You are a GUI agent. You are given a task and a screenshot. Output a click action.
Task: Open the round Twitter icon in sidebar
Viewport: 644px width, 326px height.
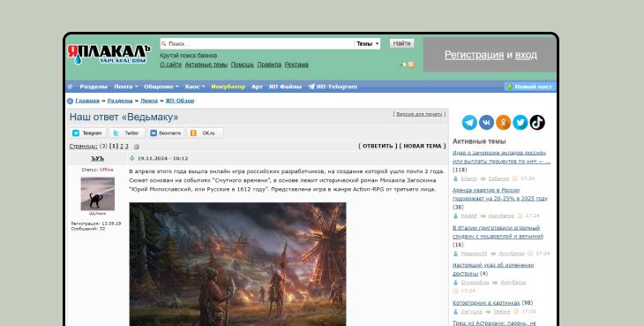[520, 123]
